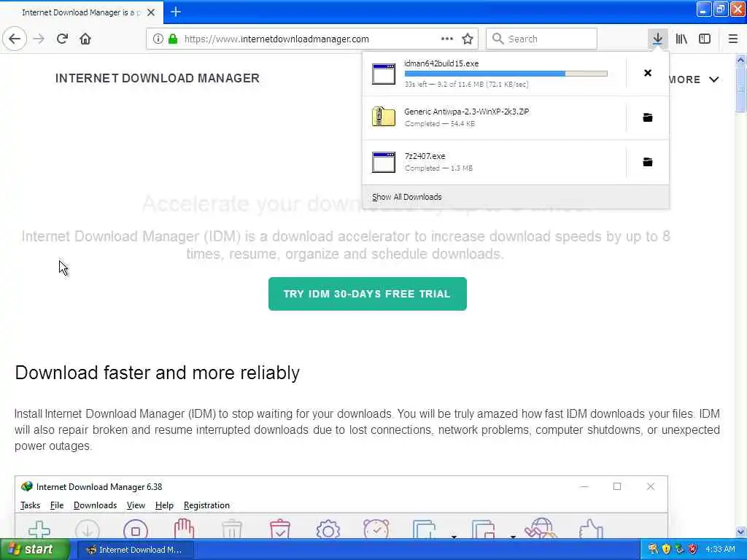Click the Download faster and more reliably heading

pos(158,373)
